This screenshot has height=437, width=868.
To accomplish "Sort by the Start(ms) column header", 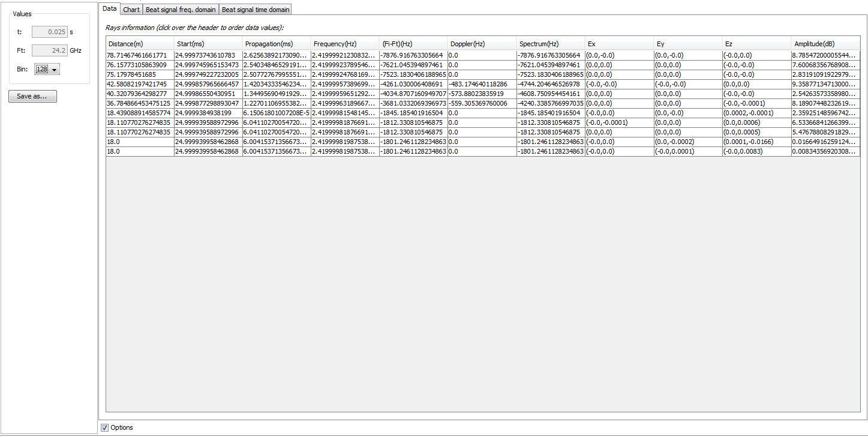I will pos(208,44).
